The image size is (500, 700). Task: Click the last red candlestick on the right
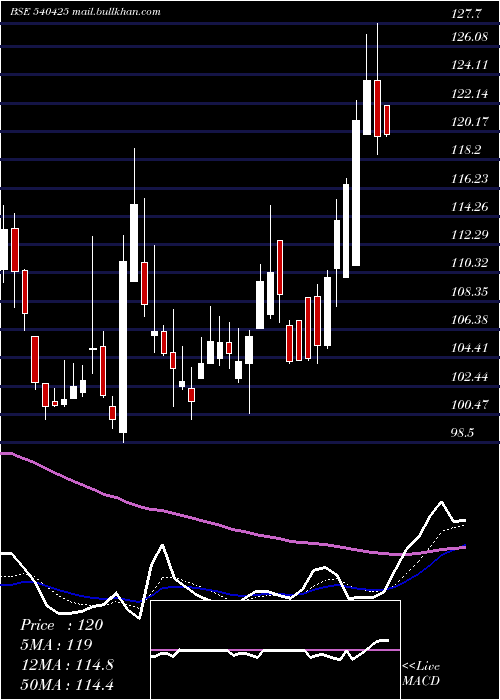[387, 120]
